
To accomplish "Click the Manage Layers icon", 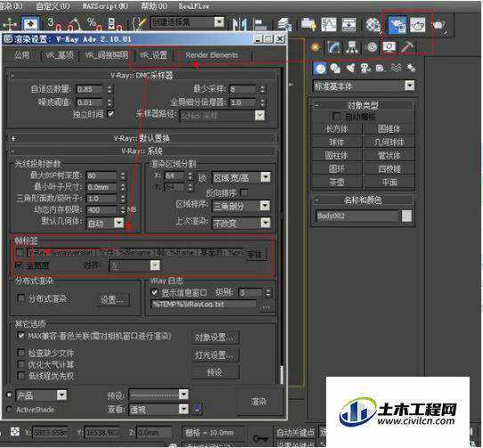I will (284, 24).
